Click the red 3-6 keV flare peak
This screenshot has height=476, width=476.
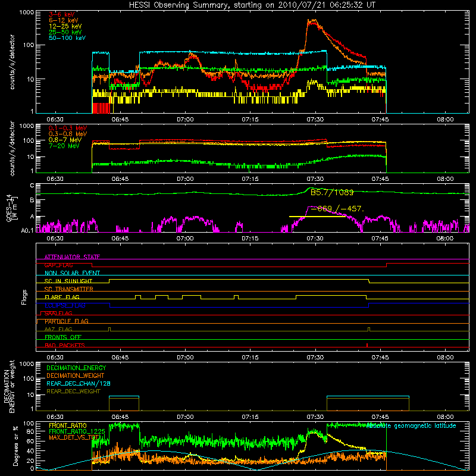pos(312,23)
